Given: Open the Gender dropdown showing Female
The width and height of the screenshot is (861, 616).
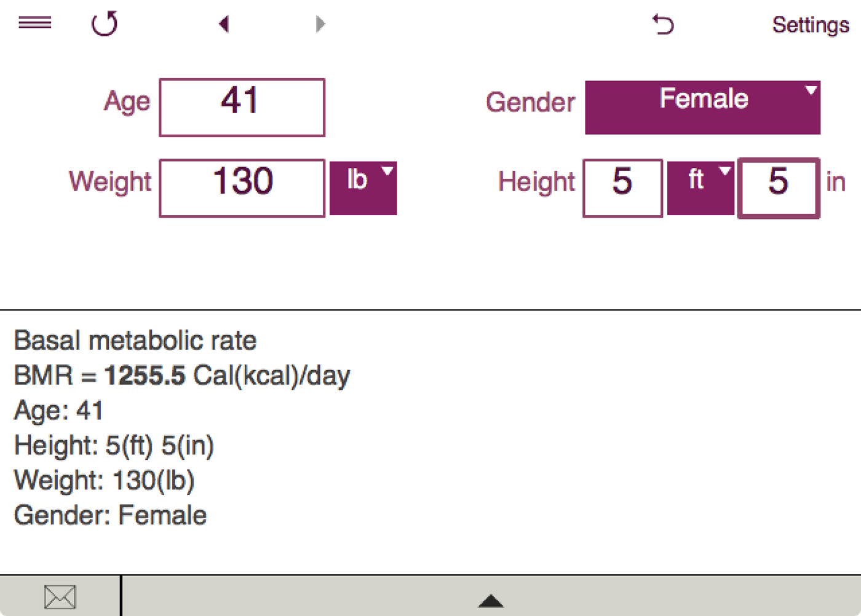Looking at the screenshot, I should tap(702, 107).
